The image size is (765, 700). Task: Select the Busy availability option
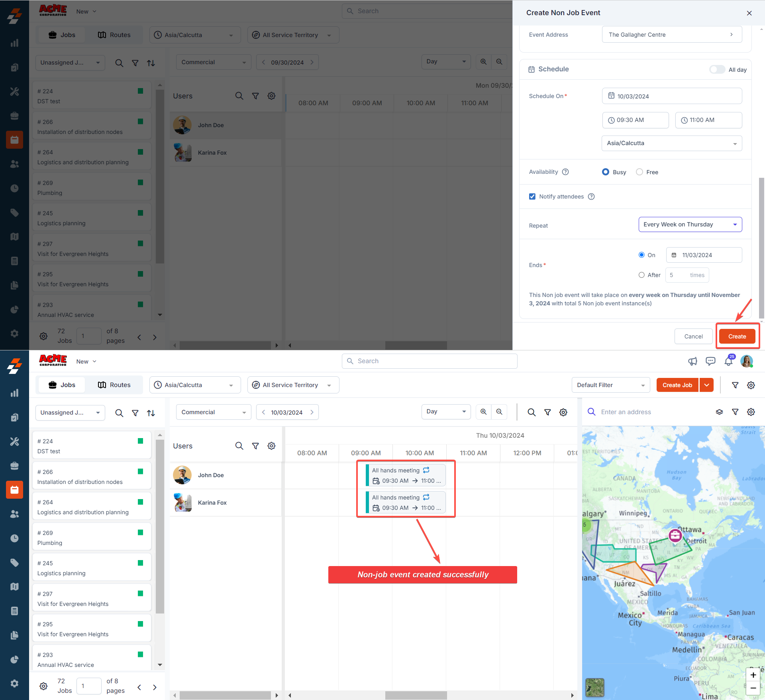click(x=606, y=172)
